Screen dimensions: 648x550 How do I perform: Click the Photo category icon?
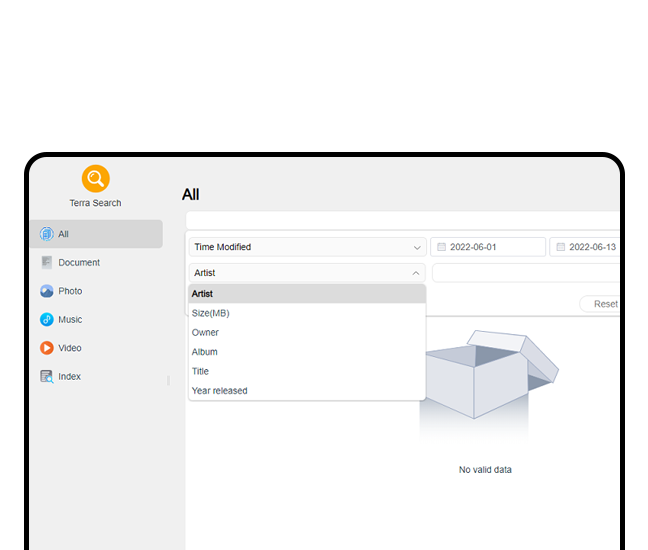pos(46,291)
